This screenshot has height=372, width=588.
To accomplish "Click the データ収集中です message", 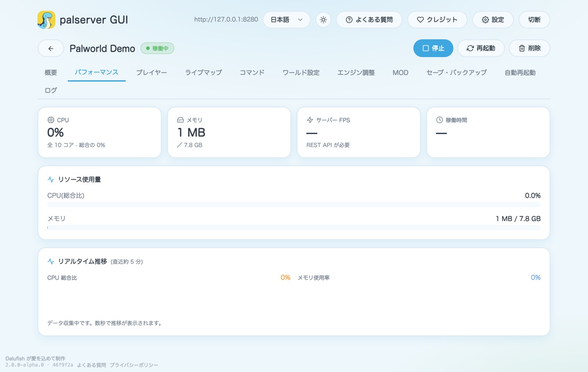I will point(105,323).
